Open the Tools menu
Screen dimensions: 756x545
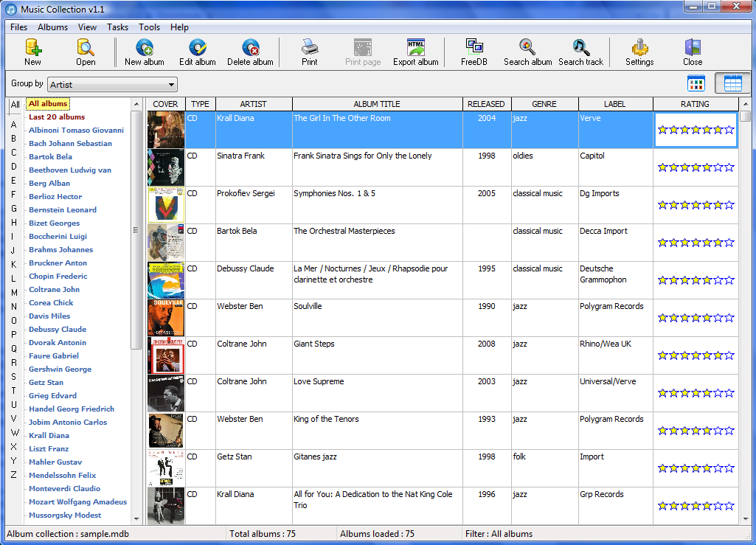point(149,27)
